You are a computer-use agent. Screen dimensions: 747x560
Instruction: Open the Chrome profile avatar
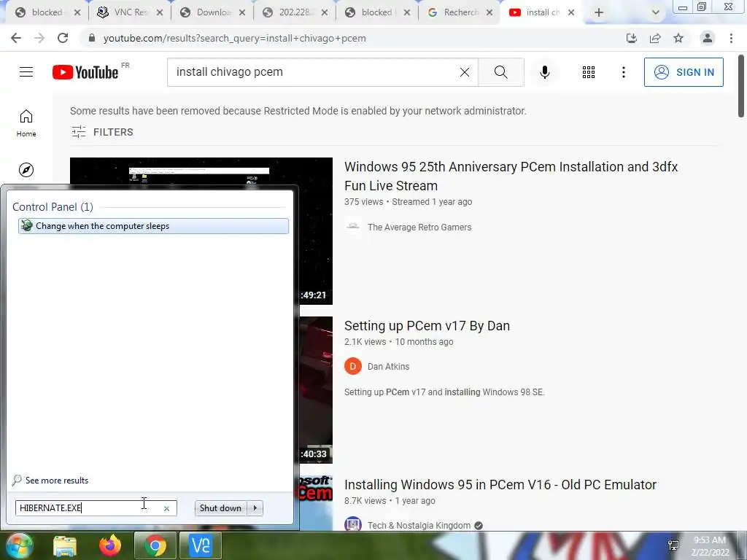[x=708, y=38]
